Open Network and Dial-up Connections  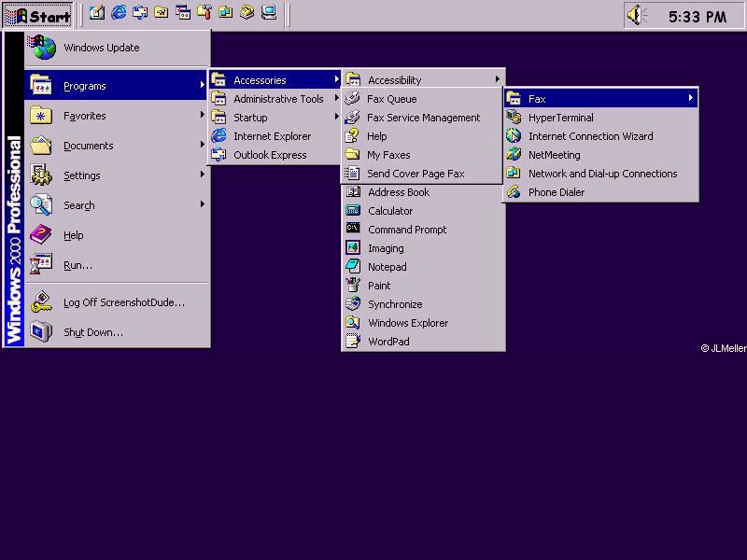pos(601,174)
